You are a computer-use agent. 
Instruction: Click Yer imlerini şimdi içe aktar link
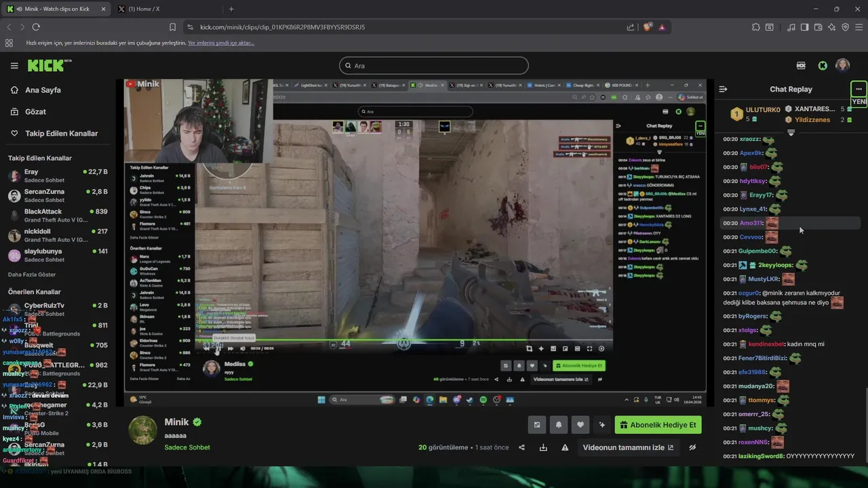[221, 43]
